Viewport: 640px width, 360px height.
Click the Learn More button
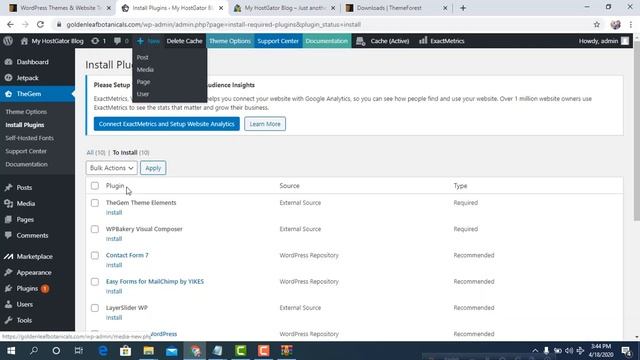pos(265,124)
